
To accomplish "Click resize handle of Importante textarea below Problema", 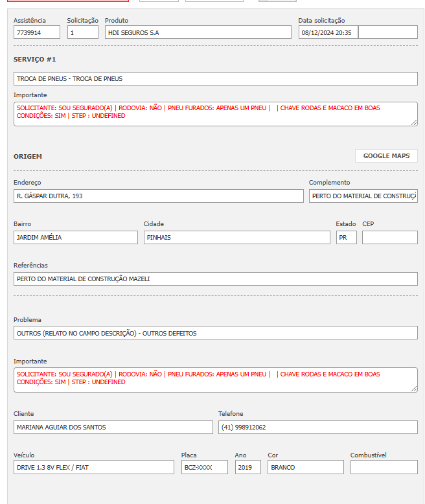I will click(414, 389).
